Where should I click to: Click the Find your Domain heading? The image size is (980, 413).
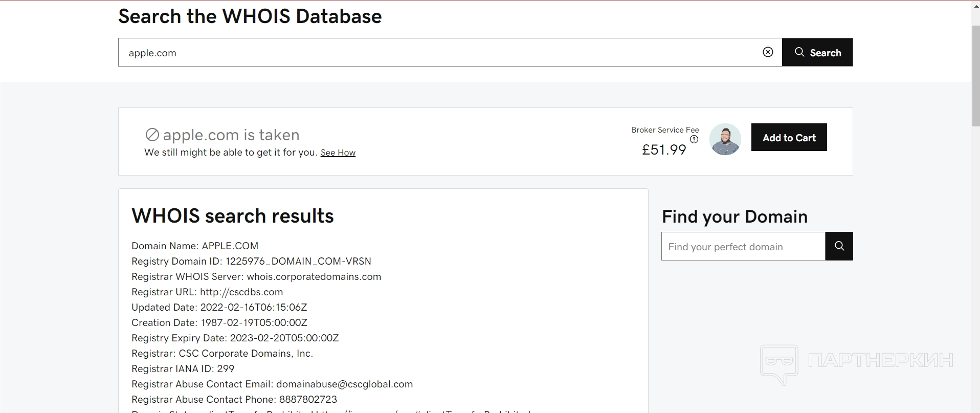point(734,216)
